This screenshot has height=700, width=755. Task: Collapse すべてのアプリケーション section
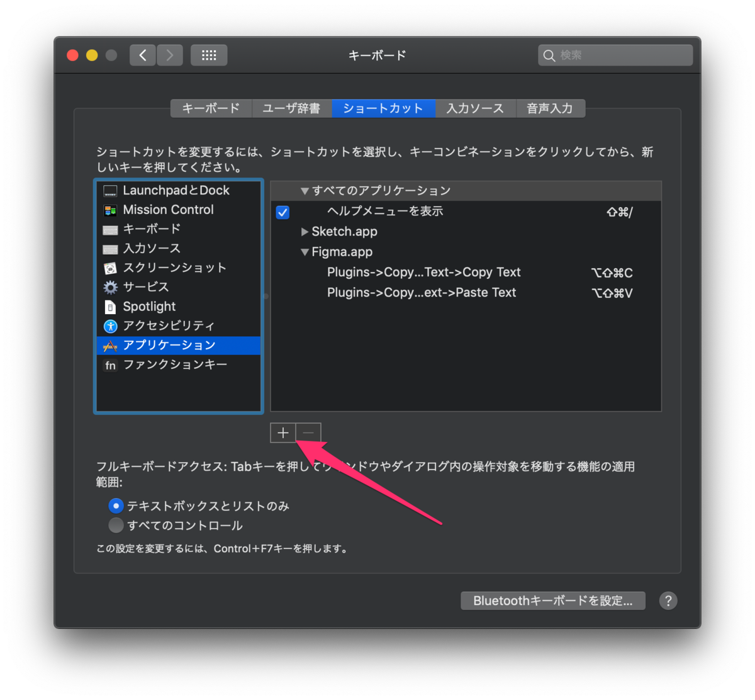pos(305,191)
